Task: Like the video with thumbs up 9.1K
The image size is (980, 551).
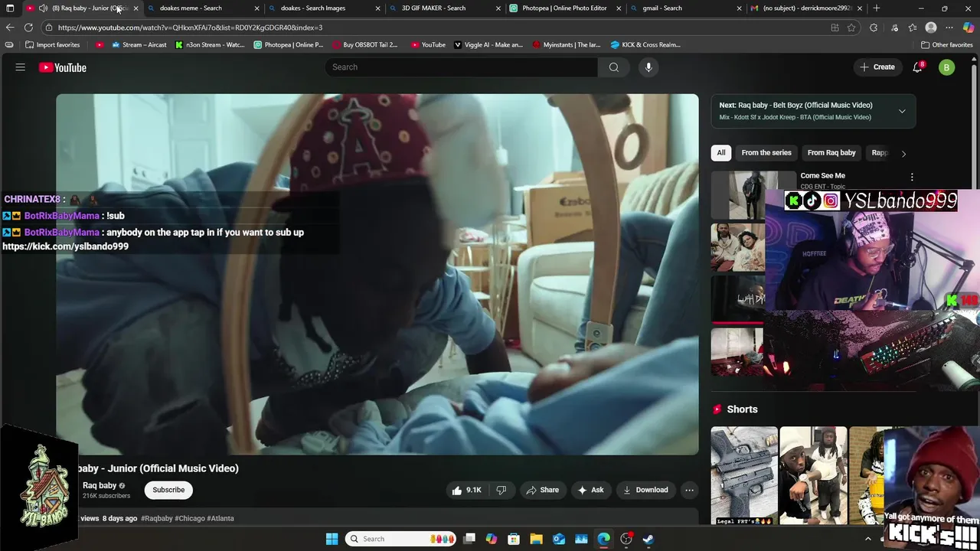Action: click(x=466, y=490)
